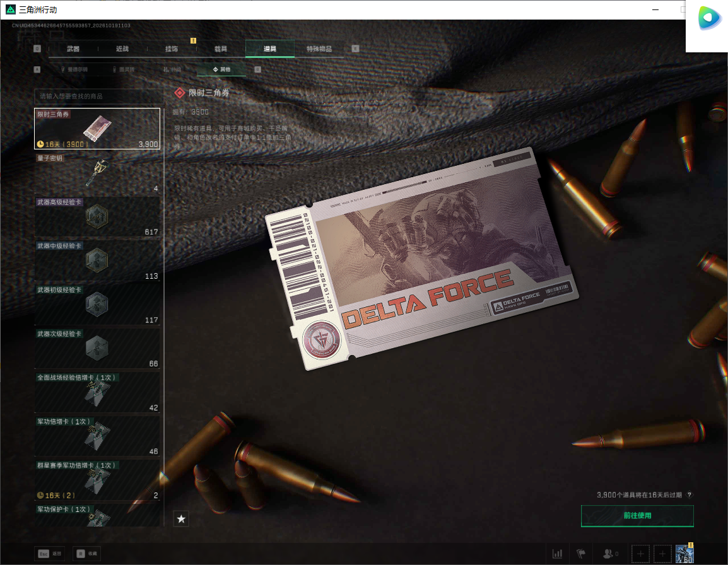Click the Q key hint beside 武器
728x565 pixels.
[37, 49]
